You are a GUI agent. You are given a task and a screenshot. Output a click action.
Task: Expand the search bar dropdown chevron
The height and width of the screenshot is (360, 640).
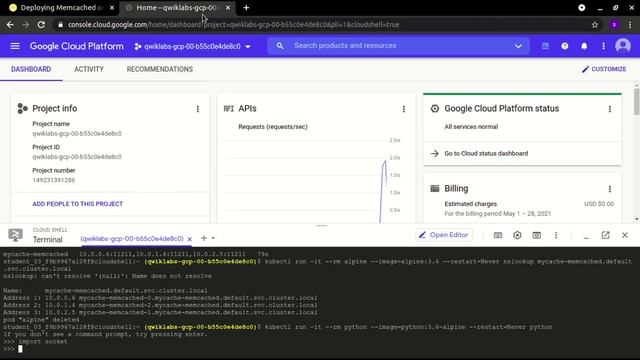(x=518, y=46)
